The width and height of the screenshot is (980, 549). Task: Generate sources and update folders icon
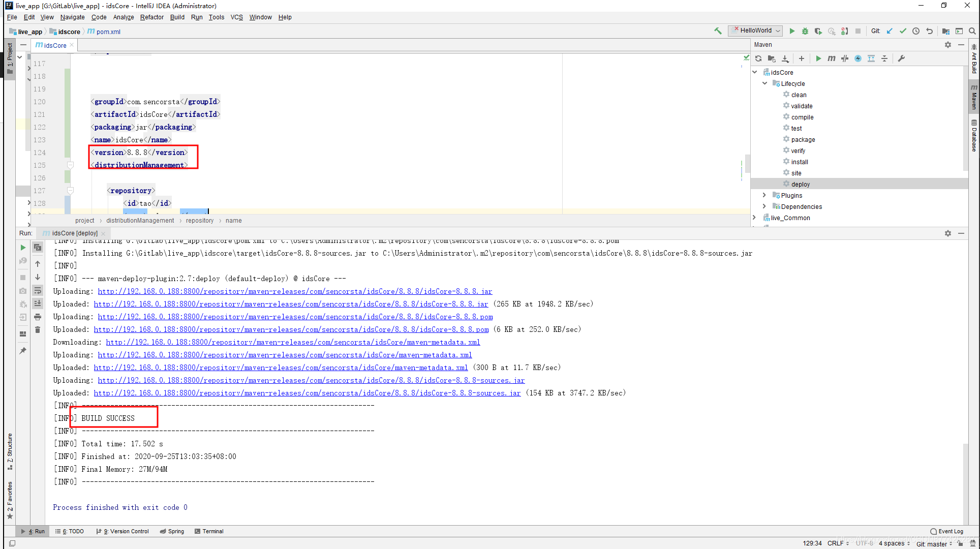(x=772, y=58)
